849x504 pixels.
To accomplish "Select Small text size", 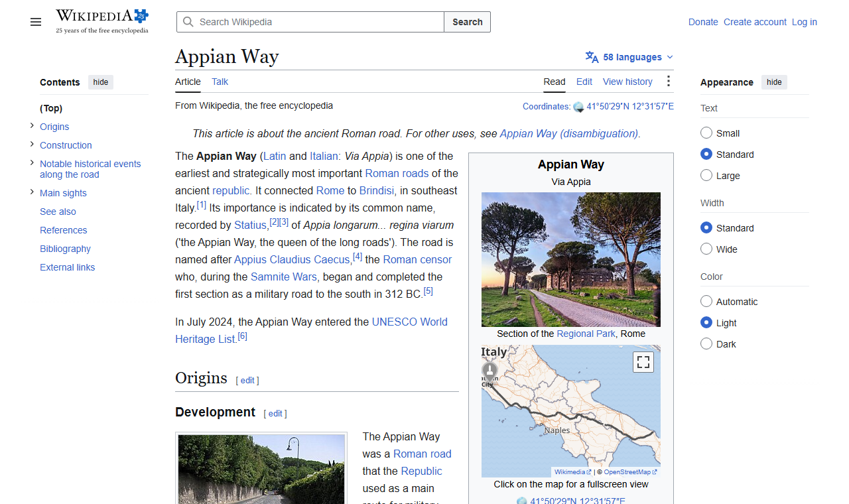I will [x=706, y=133].
